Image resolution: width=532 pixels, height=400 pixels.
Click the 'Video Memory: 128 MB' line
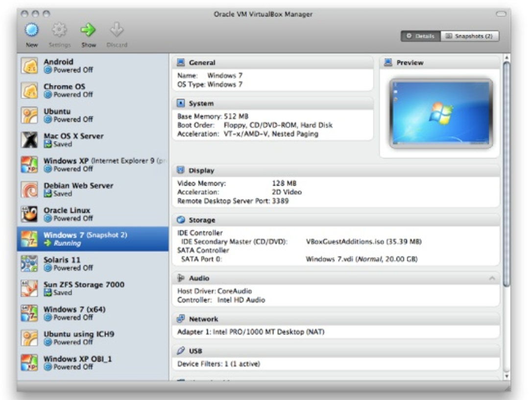click(x=237, y=183)
